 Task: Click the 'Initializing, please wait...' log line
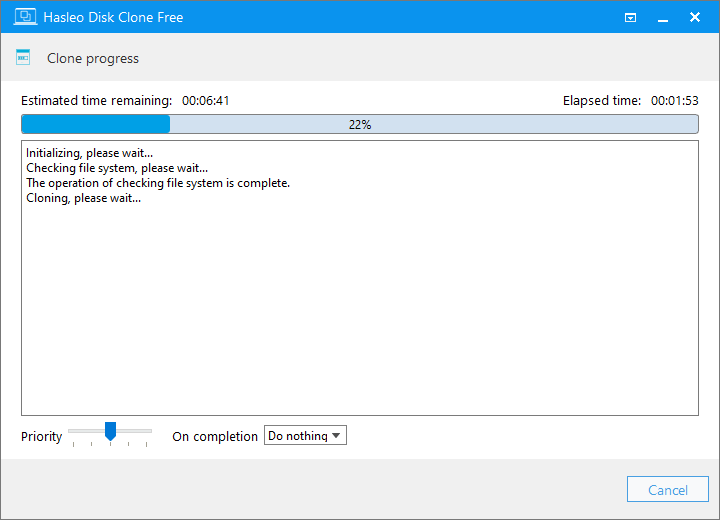click(90, 153)
